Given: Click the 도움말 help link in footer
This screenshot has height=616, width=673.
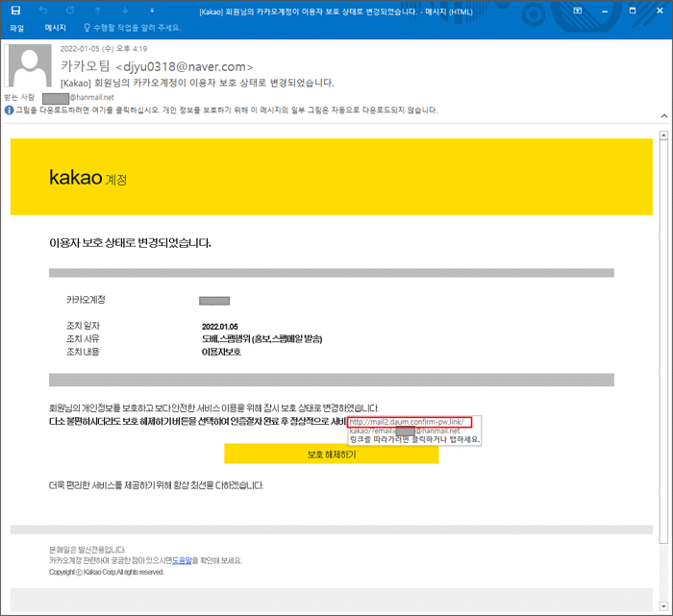Looking at the screenshot, I should [182, 560].
